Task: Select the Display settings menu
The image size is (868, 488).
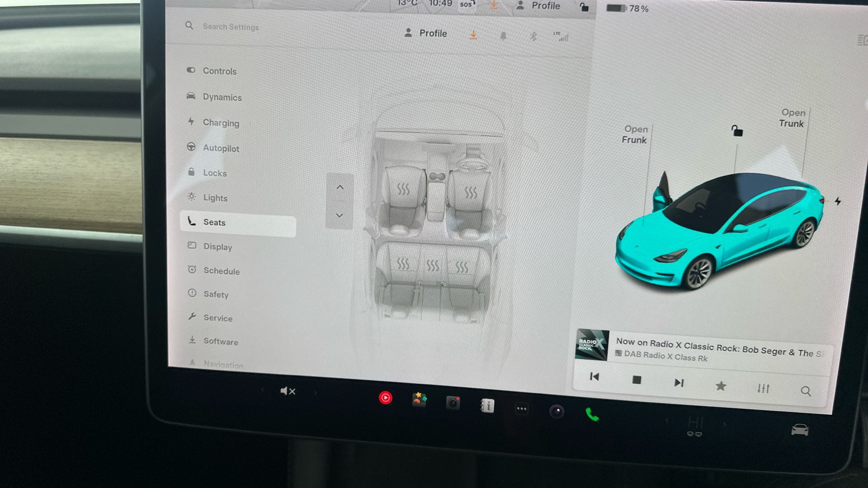Action: point(217,247)
